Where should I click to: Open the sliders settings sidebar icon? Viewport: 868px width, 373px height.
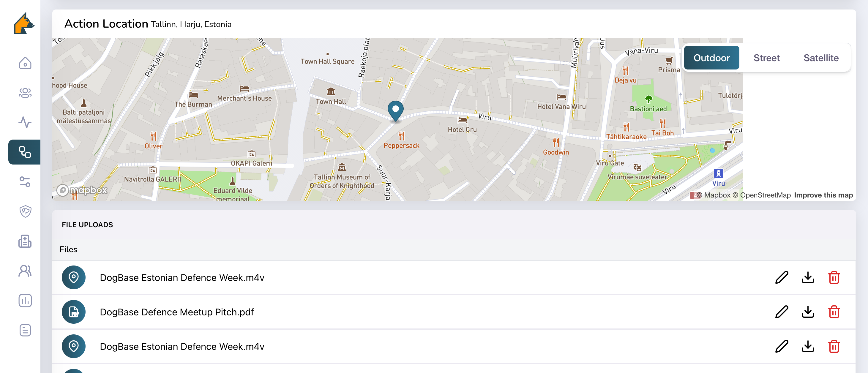coord(25,182)
